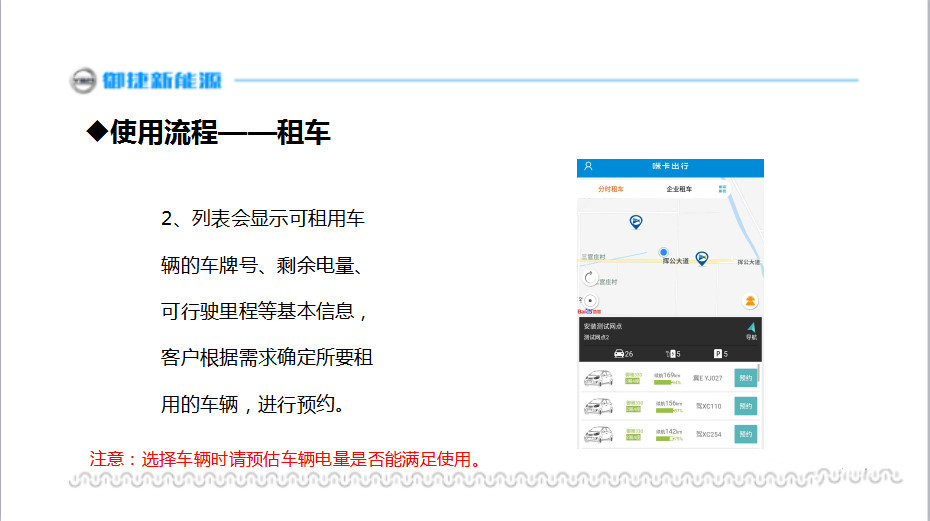Click car thumbnail in XC254 row
The height and width of the screenshot is (521, 930).
pos(598,434)
